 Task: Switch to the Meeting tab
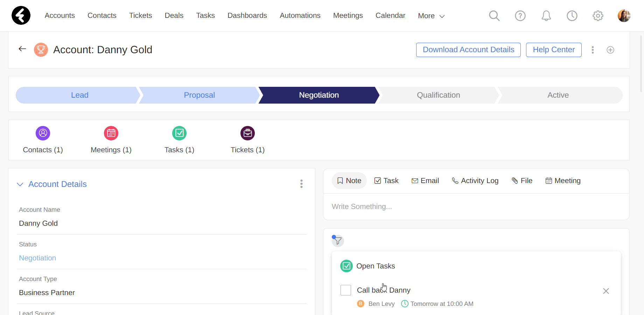tap(563, 181)
